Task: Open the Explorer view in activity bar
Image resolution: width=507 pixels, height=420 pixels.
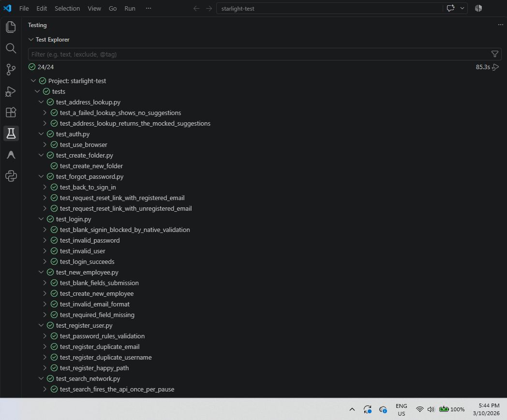Action: [11, 27]
